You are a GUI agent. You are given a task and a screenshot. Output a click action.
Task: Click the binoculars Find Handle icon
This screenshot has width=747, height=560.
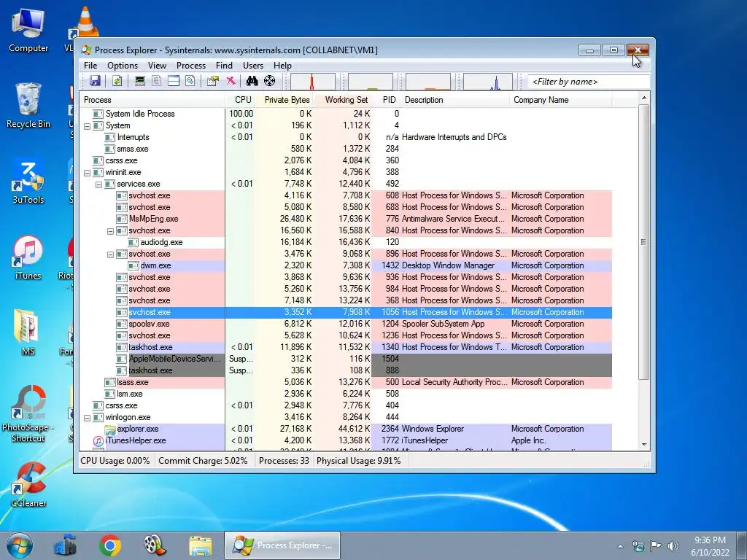pyautogui.click(x=252, y=81)
